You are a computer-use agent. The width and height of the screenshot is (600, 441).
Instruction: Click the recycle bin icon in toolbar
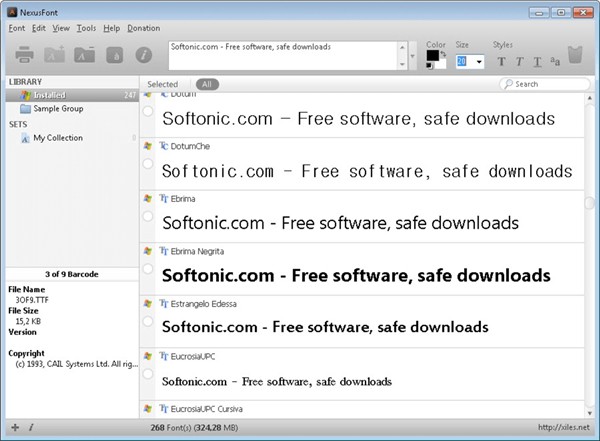coord(575,55)
